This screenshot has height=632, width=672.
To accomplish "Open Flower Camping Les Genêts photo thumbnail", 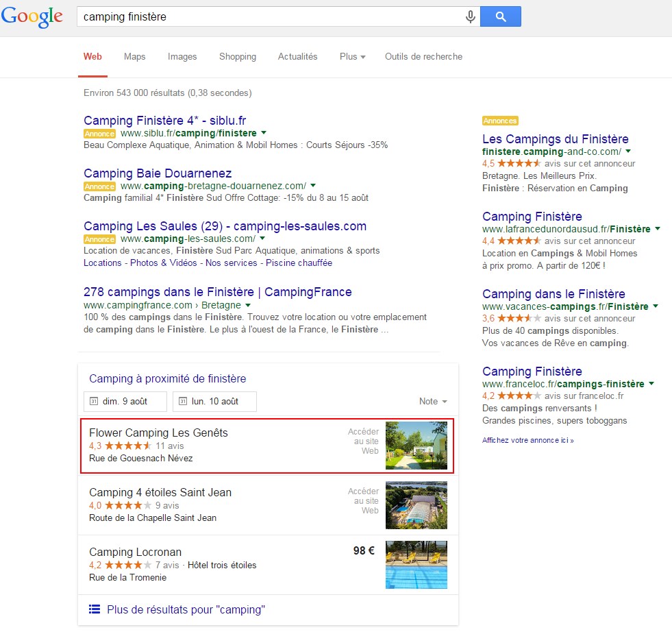I will tap(416, 446).
